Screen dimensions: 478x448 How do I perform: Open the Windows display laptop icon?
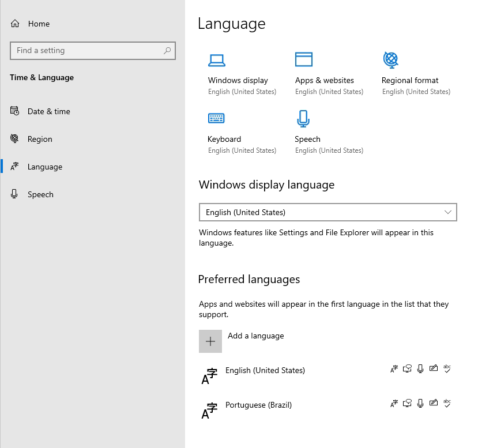217,60
